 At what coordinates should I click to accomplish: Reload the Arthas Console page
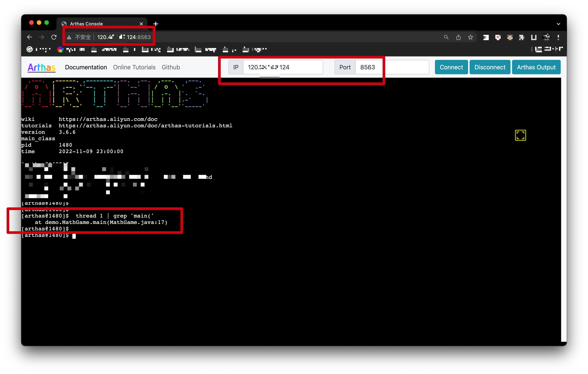[x=54, y=37]
